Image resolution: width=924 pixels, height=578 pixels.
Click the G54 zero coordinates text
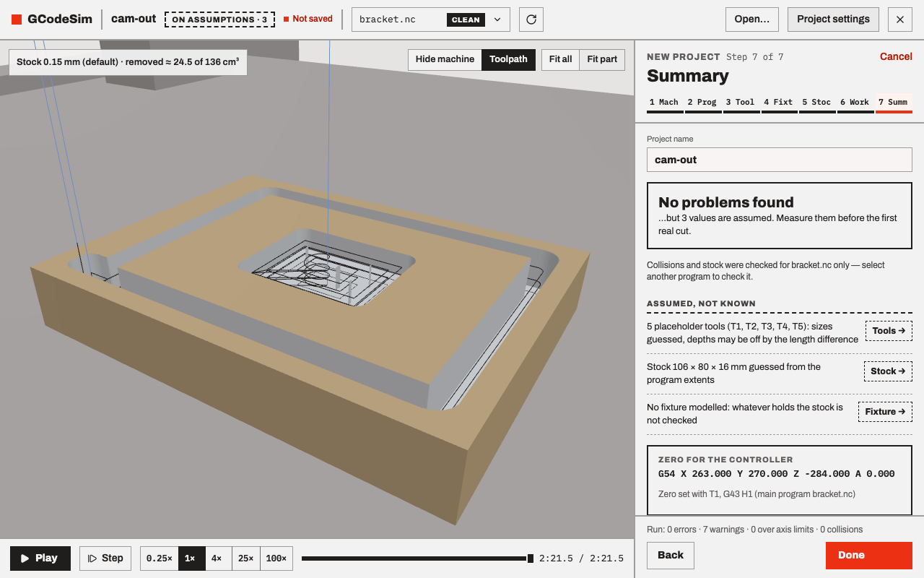click(x=777, y=474)
